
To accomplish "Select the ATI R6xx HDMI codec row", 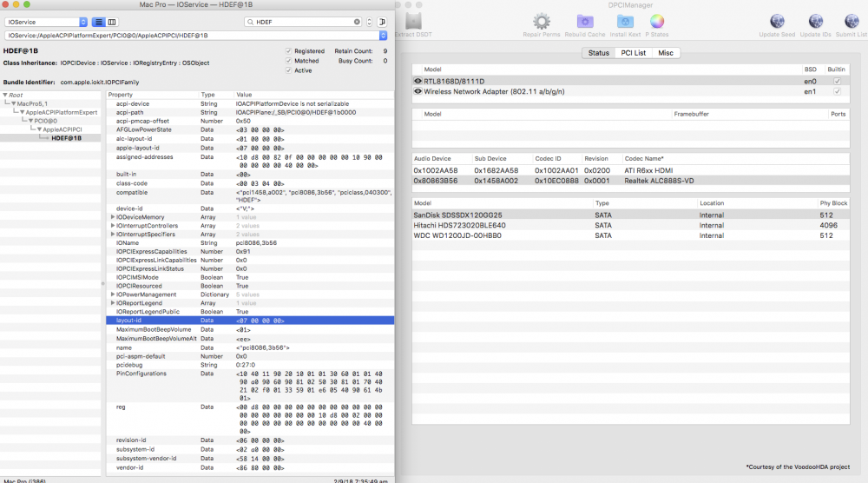I will pos(630,170).
